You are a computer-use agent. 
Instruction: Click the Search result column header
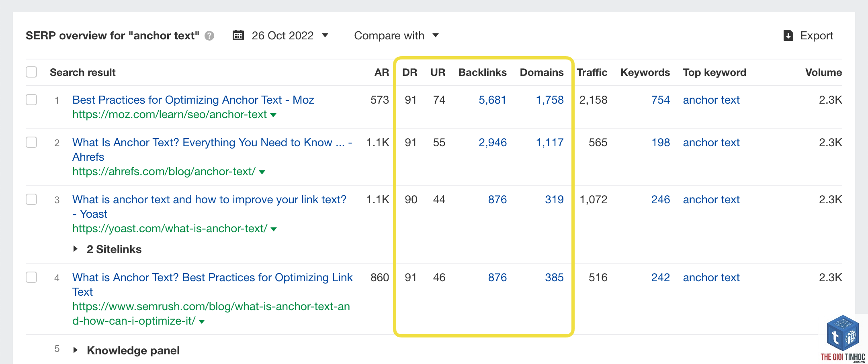coord(82,72)
